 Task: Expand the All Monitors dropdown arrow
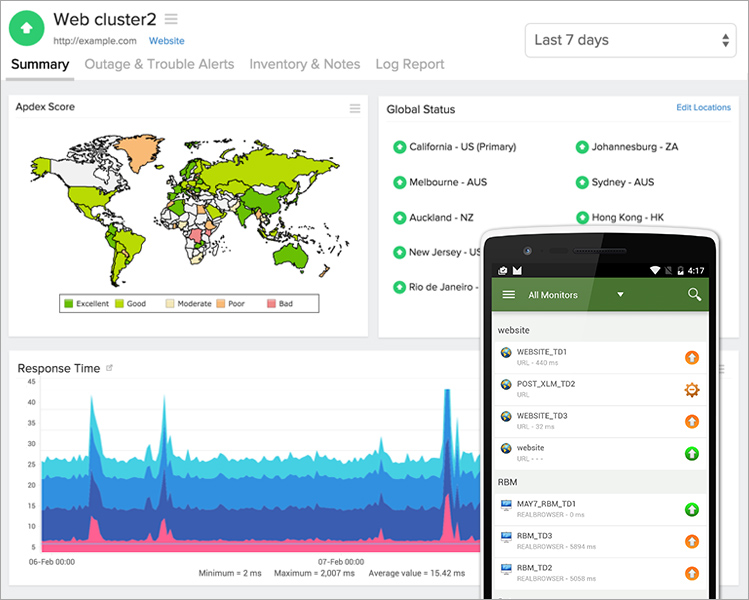pos(620,295)
